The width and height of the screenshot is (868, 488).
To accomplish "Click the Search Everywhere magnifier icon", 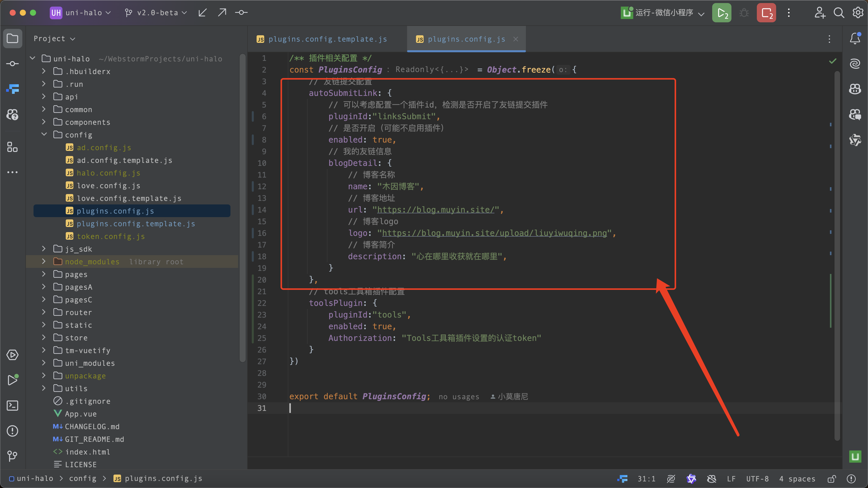I will (839, 13).
